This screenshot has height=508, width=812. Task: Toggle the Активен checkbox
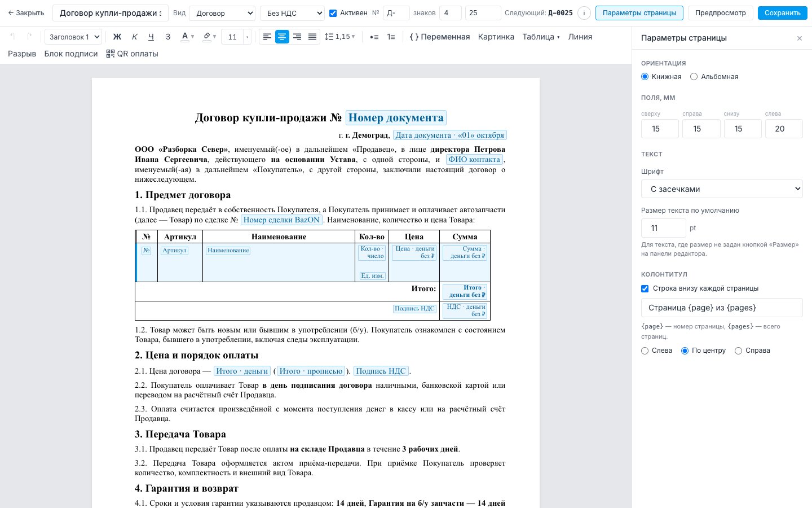pyautogui.click(x=333, y=13)
